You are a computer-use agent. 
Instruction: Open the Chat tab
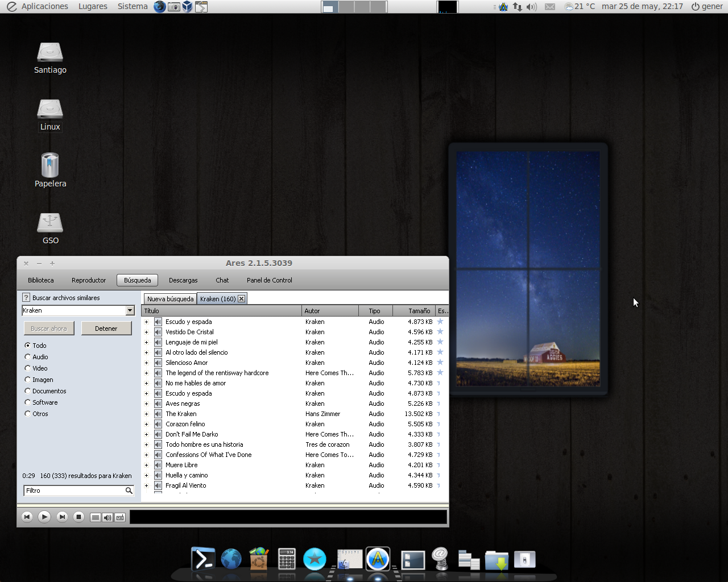coord(222,280)
